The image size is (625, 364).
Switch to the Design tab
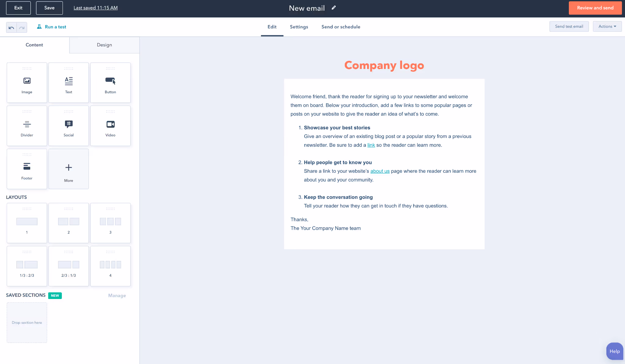coord(104,45)
